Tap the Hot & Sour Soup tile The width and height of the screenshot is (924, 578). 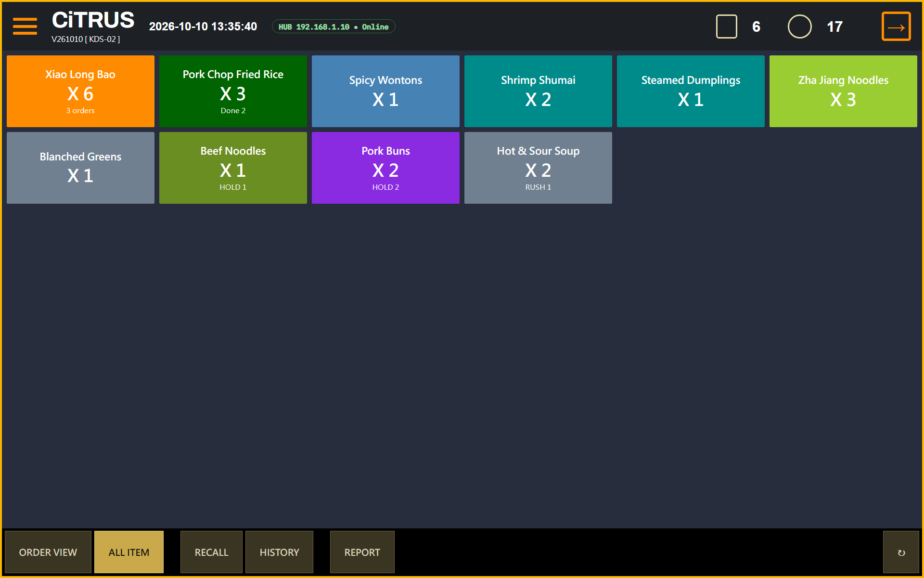[538, 168]
